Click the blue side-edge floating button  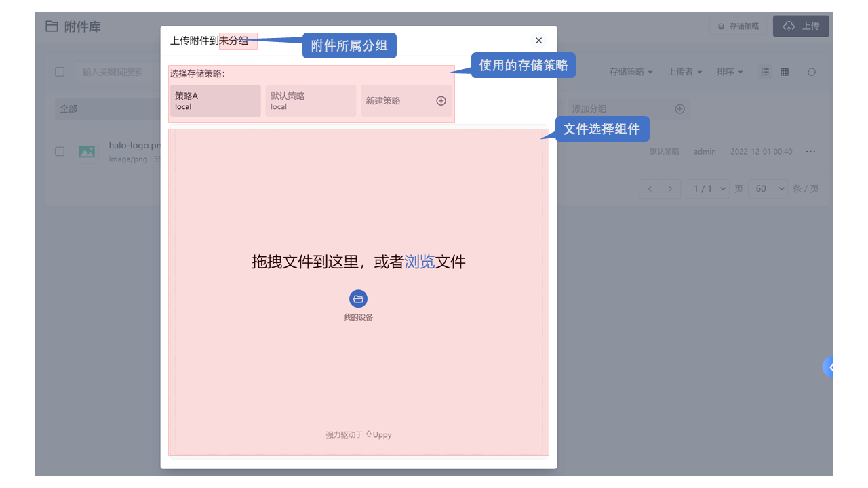828,367
